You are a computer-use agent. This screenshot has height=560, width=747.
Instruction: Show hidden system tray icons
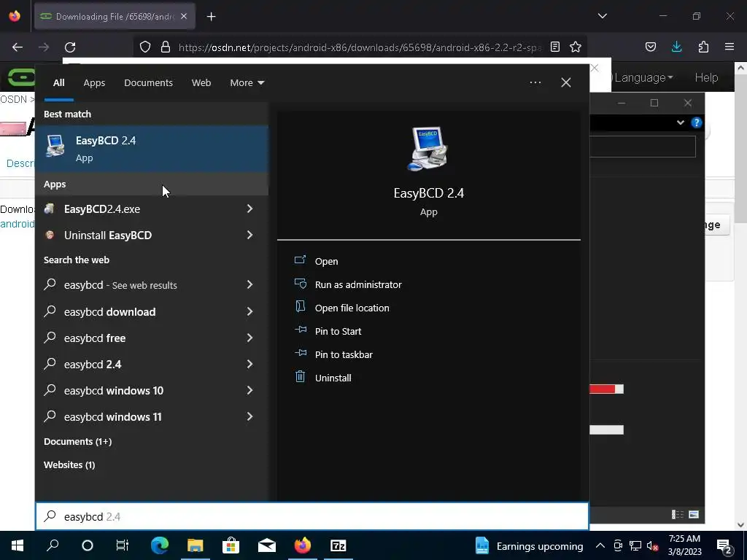pyautogui.click(x=600, y=545)
